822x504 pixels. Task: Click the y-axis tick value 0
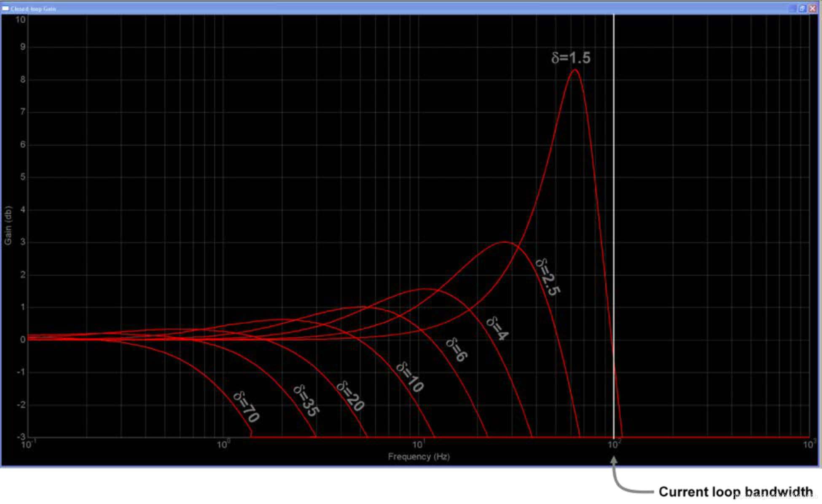click(23, 340)
